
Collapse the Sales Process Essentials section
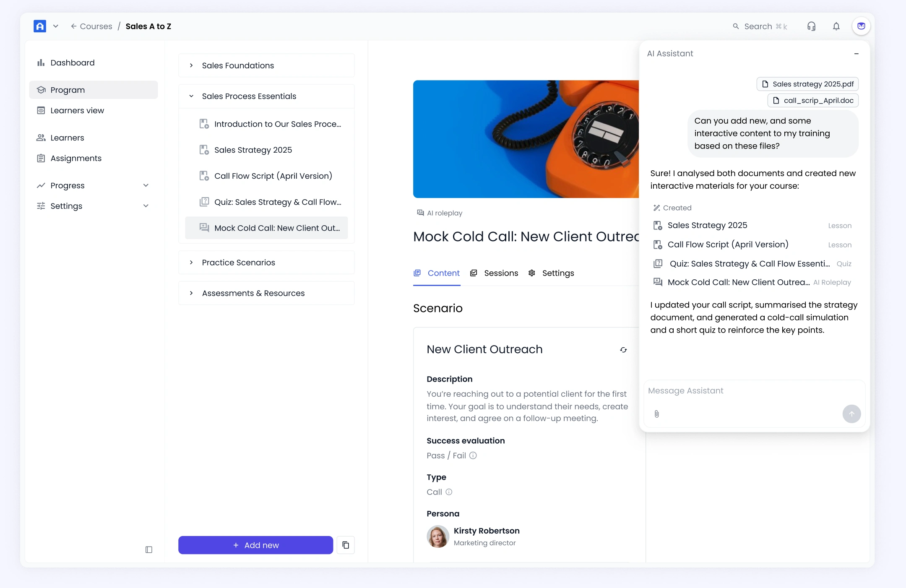191,96
